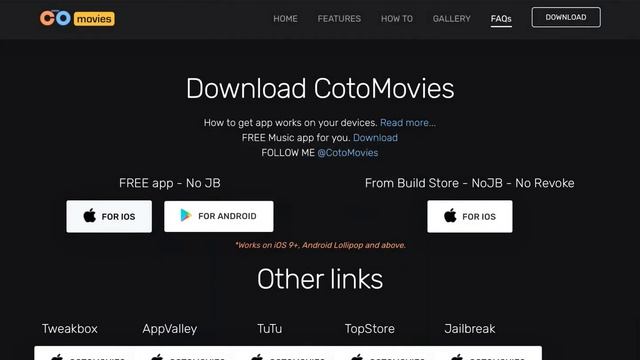Click the 'Download CotoMovies' title

click(320, 89)
